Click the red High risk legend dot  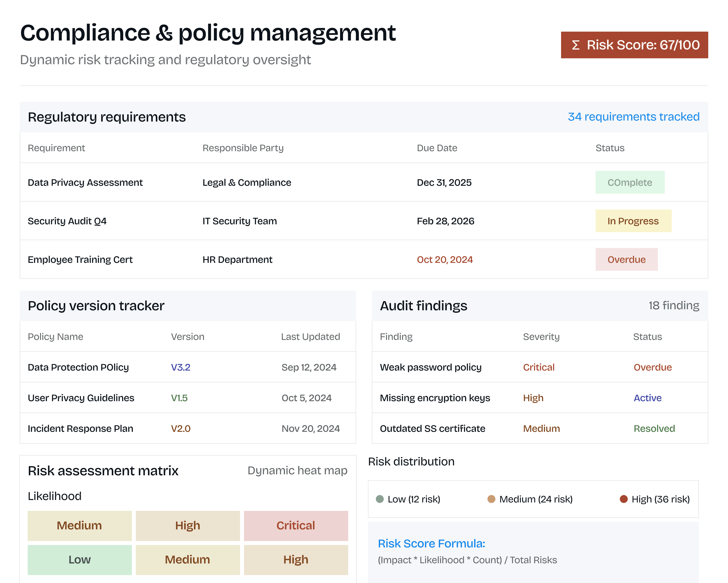tap(624, 499)
